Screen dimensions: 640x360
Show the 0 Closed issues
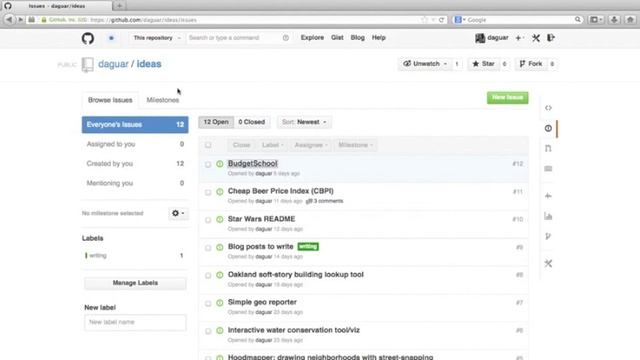point(251,122)
